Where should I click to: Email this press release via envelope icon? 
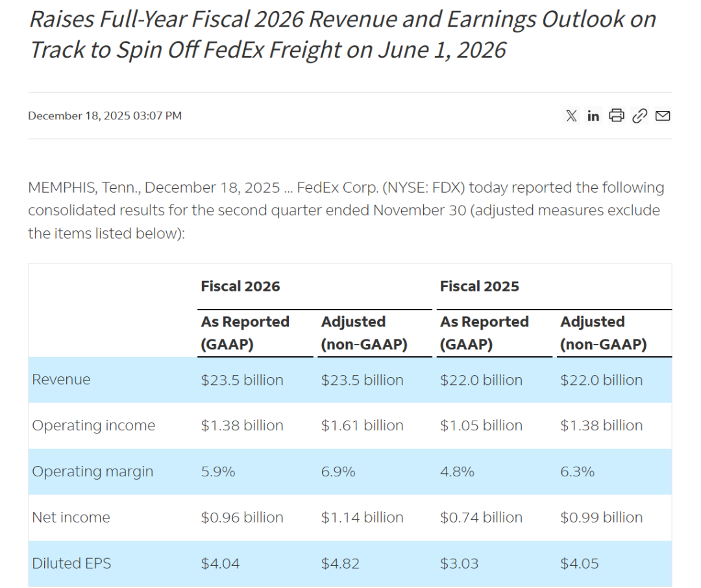[663, 116]
